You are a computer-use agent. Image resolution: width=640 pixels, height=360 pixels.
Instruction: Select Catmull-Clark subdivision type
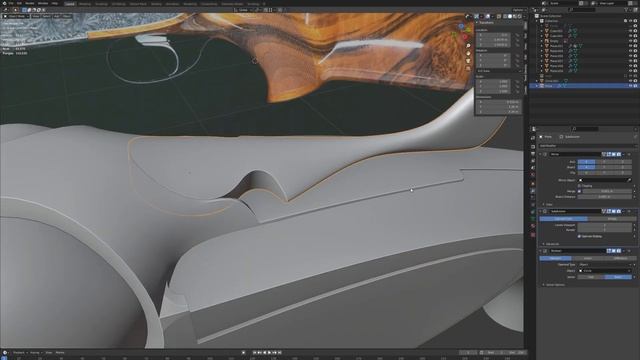click(563, 219)
